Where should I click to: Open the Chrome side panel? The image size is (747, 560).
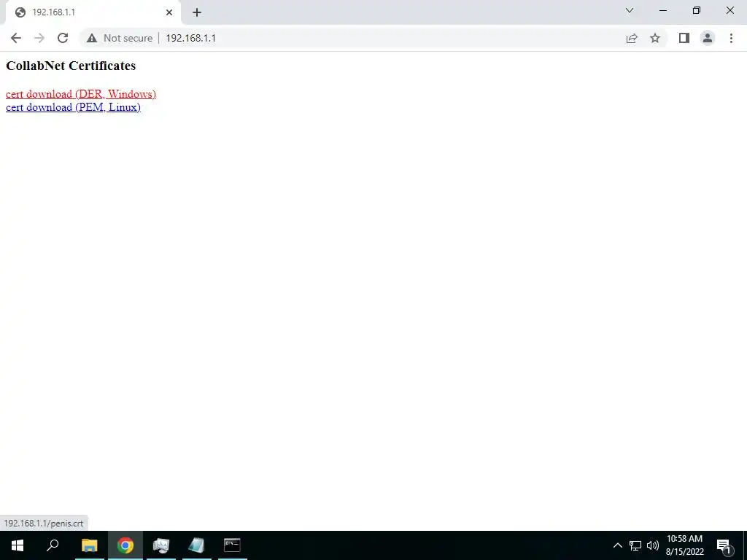pos(684,38)
